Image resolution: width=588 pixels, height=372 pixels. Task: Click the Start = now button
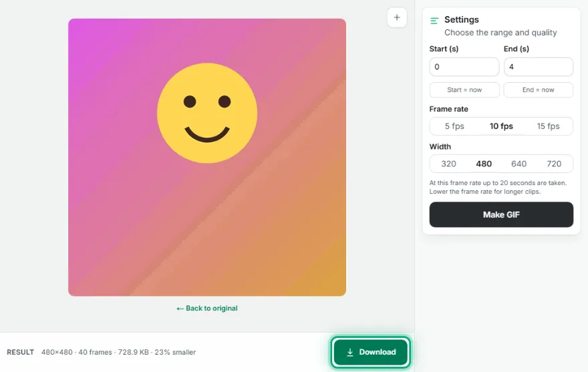pos(464,89)
